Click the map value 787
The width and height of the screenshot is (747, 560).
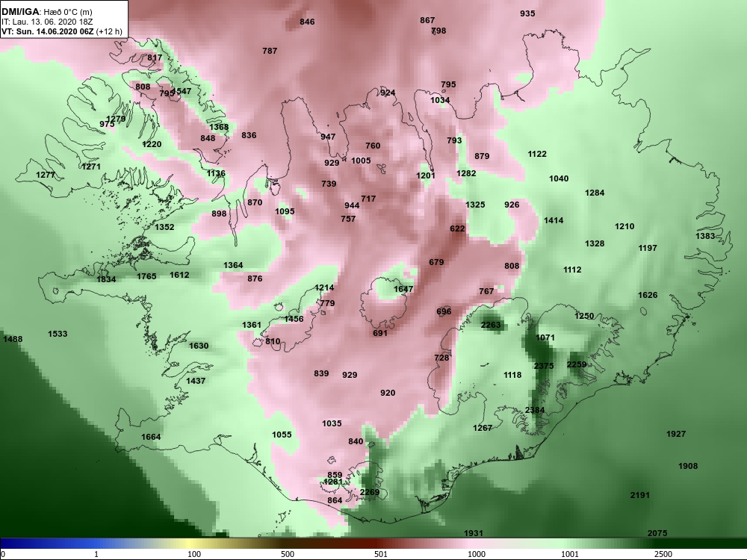click(270, 51)
